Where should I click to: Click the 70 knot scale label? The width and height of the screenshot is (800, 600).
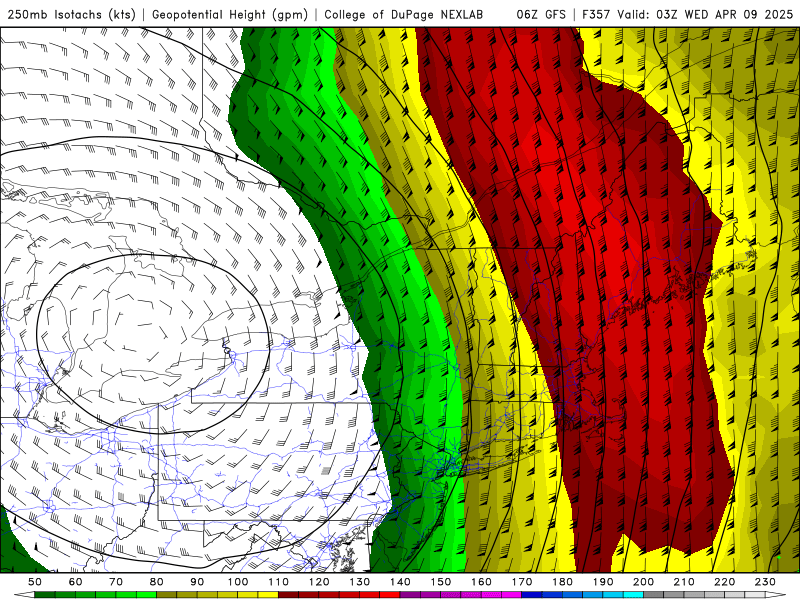[x=116, y=582]
